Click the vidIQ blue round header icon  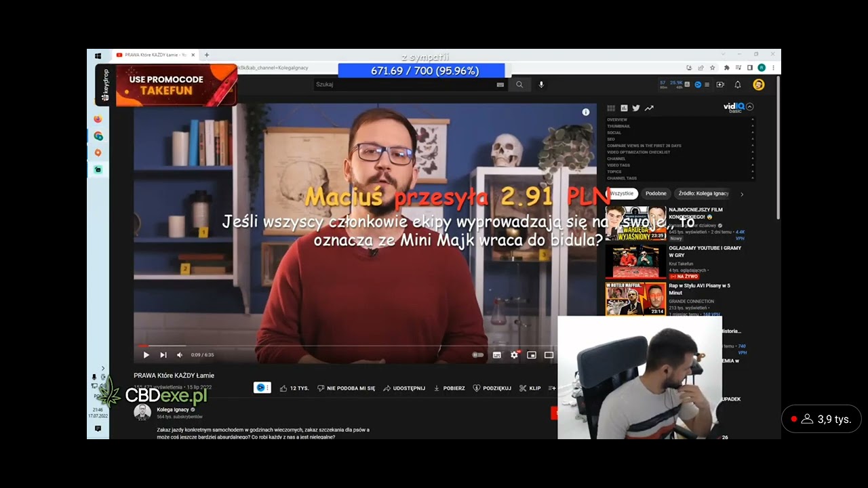(698, 85)
